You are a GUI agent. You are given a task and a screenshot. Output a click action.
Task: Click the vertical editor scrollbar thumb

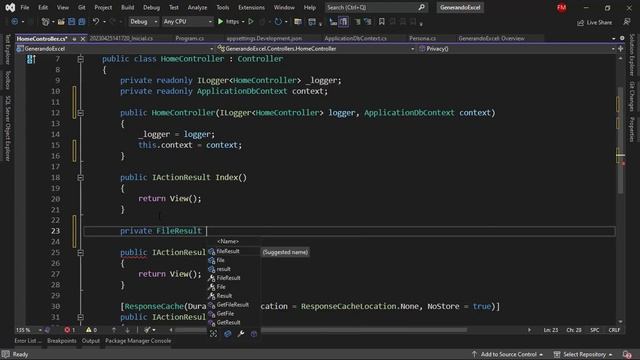click(620, 139)
